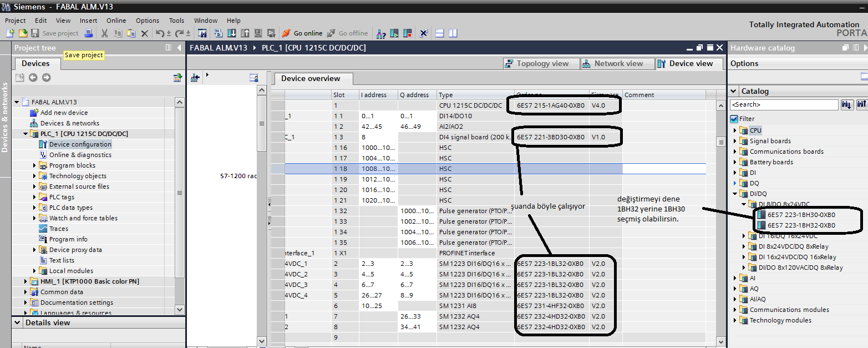Image resolution: width=868 pixels, height=348 pixels.
Task: Delete the selection with the X toolbar icon
Action: [x=145, y=33]
